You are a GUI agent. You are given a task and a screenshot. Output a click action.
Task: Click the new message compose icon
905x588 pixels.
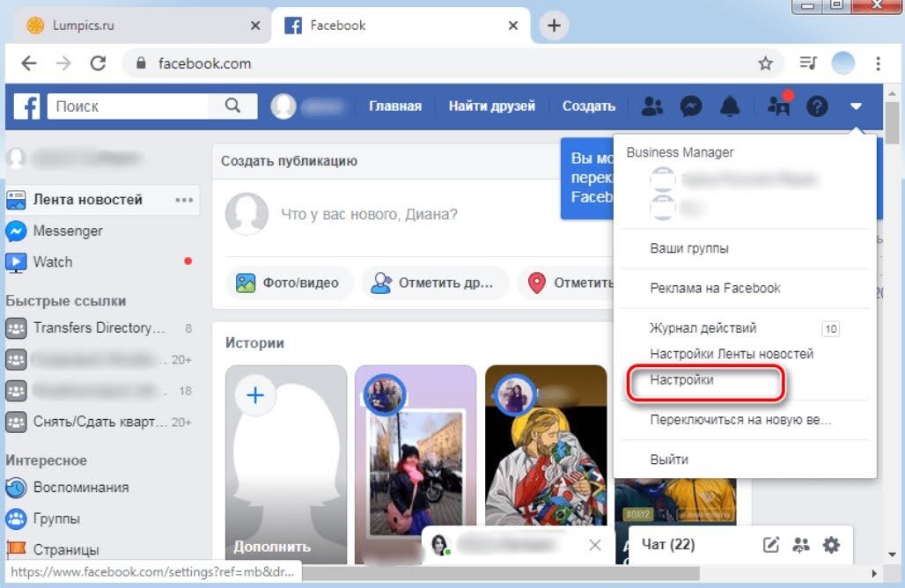[x=771, y=545]
